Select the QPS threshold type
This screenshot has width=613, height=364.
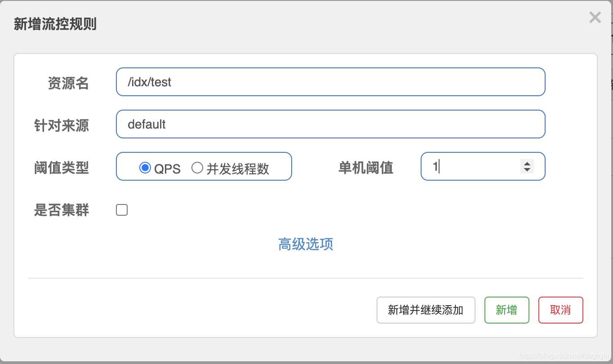point(145,168)
